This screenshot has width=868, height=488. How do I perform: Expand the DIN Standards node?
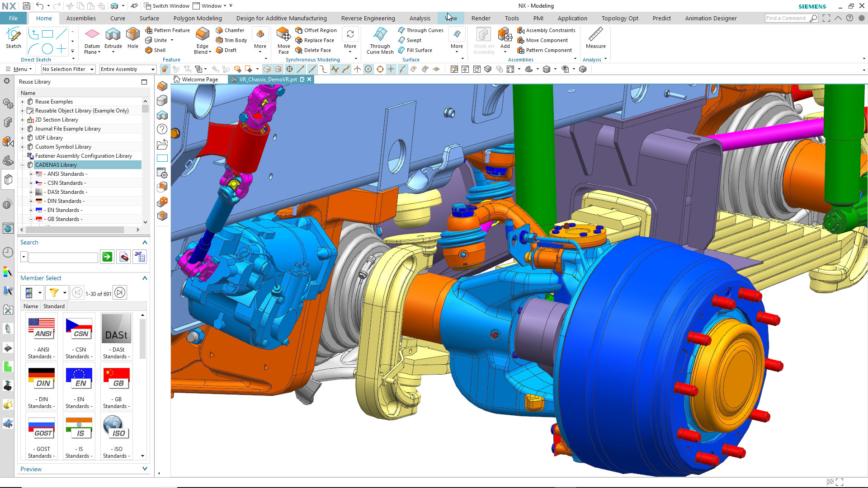pos(31,201)
